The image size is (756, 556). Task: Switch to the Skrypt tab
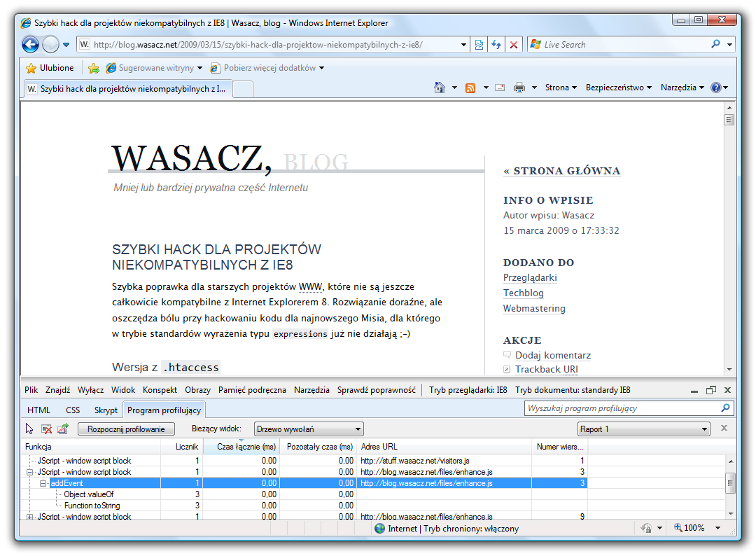tap(106, 410)
